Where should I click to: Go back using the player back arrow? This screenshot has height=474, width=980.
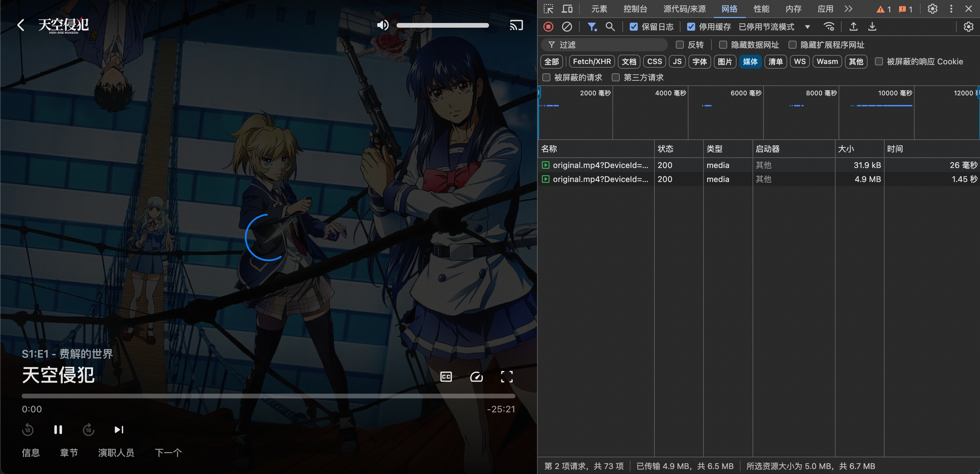tap(21, 25)
